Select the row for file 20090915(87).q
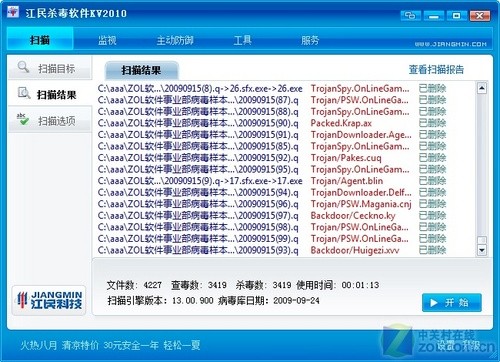Viewport: 500px width, 362px height. pyautogui.click(x=272, y=100)
